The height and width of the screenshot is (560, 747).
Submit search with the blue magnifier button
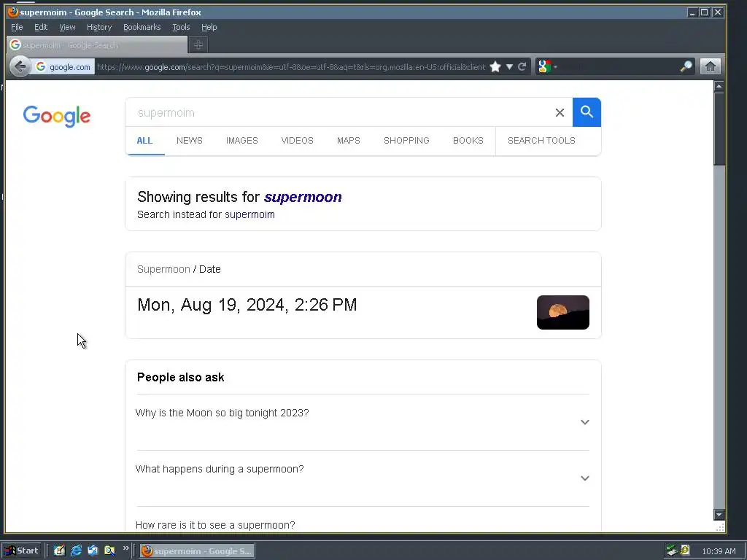tap(587, 112)
